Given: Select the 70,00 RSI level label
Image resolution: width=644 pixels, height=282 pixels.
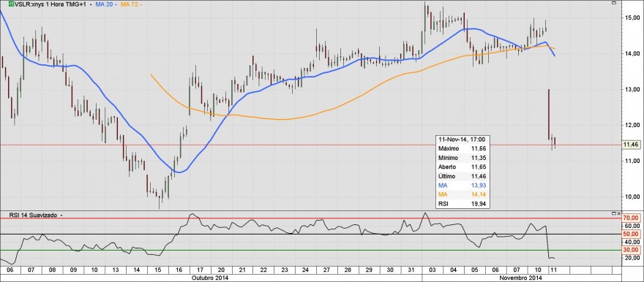Looking at the screenshot, I should click(x=632, y=218).
